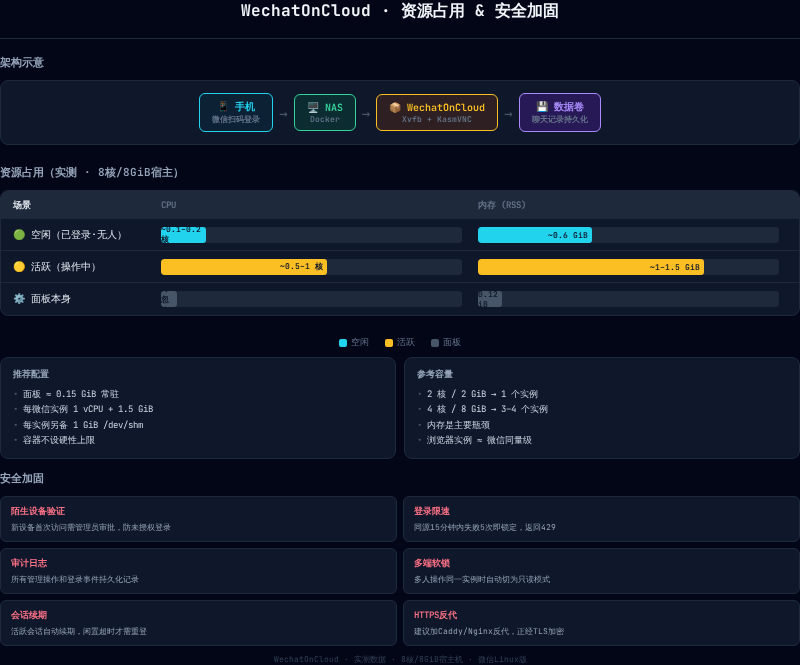Click the computer icon in NAS box

[313, 107]
